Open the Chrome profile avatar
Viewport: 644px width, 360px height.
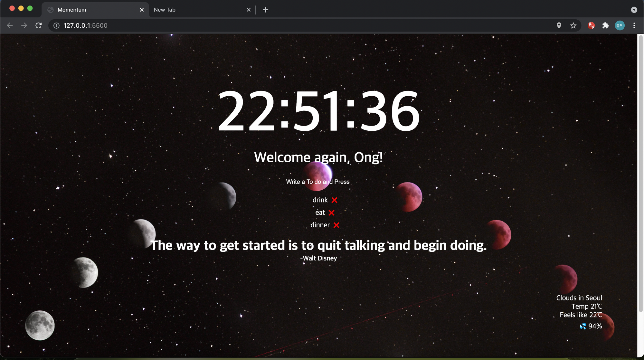620,25
